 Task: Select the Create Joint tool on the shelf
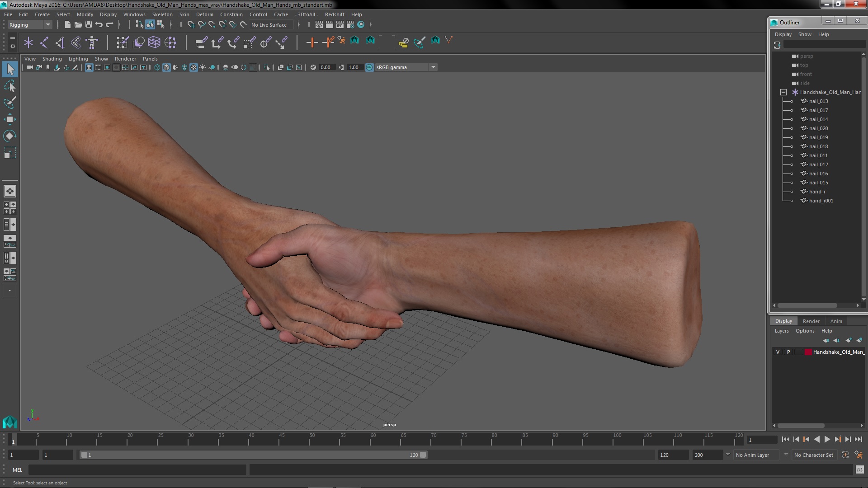click(x=44, y=42)
